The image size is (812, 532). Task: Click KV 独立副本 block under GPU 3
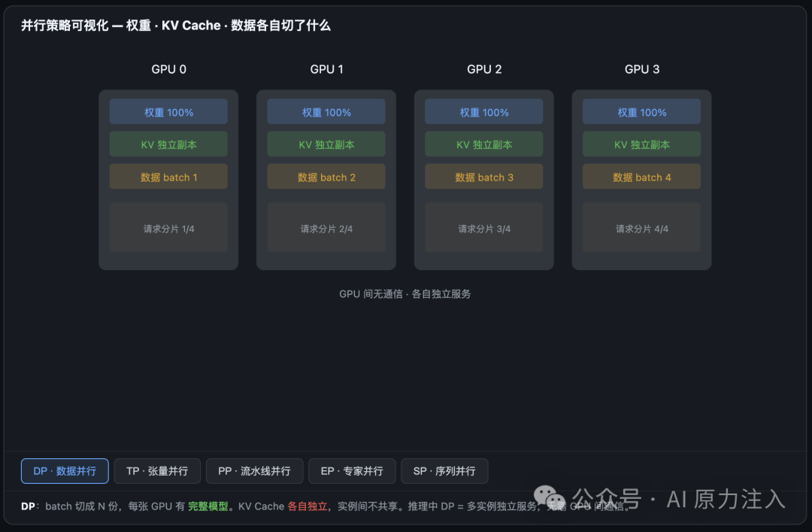[641, 144]
